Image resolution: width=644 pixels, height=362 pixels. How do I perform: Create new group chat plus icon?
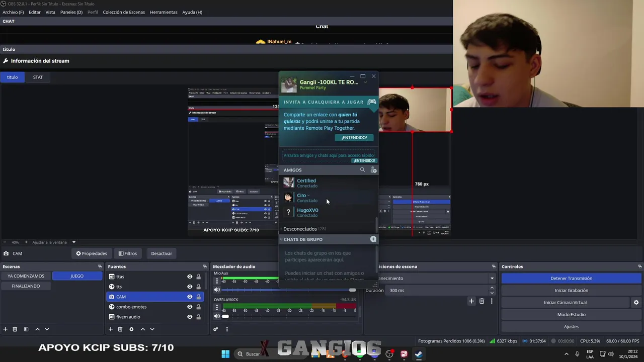(x=373, y=239)
